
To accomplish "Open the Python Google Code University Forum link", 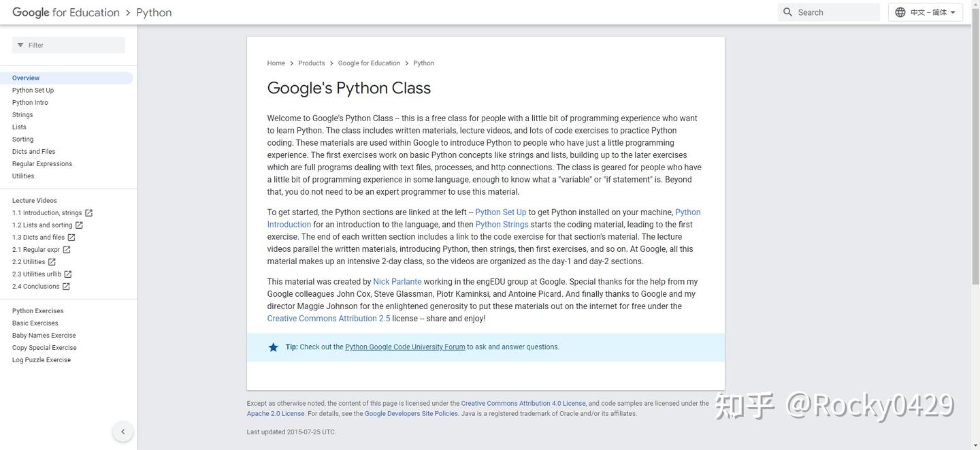I will click(404, 347).
